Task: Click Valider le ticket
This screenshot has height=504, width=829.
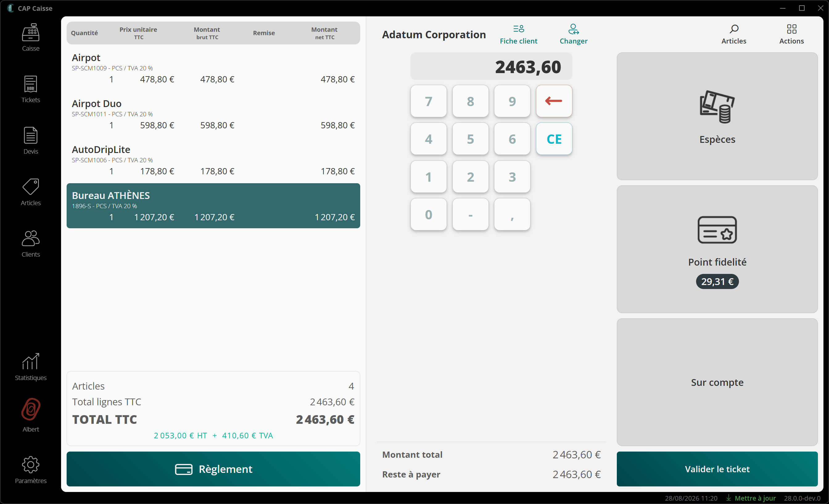Action: (717, 469)
